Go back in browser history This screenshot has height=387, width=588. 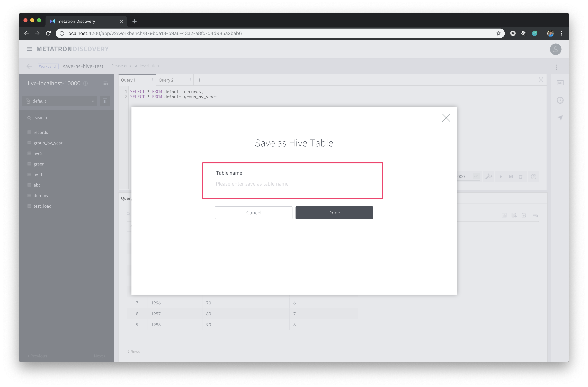[x=26, y=33]
